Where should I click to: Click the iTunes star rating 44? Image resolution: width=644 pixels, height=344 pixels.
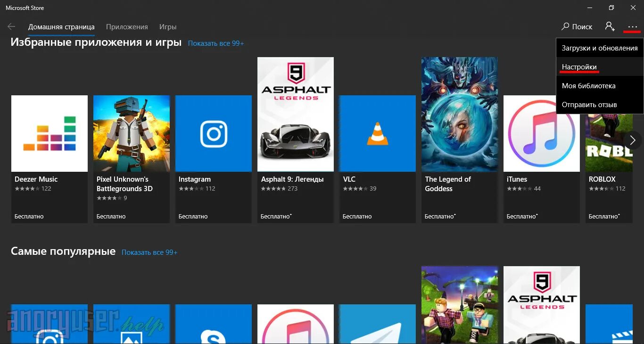pyautogui.click(x=524, y=189)
